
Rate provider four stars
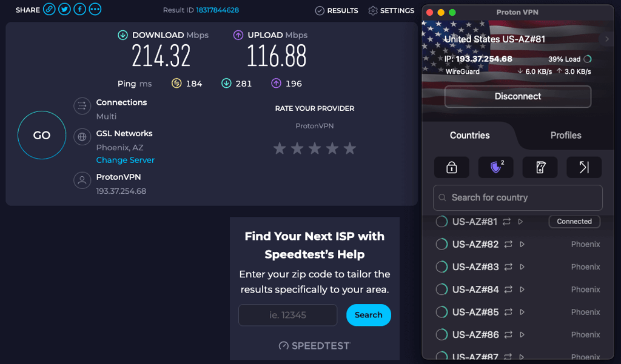click(332, 149)
